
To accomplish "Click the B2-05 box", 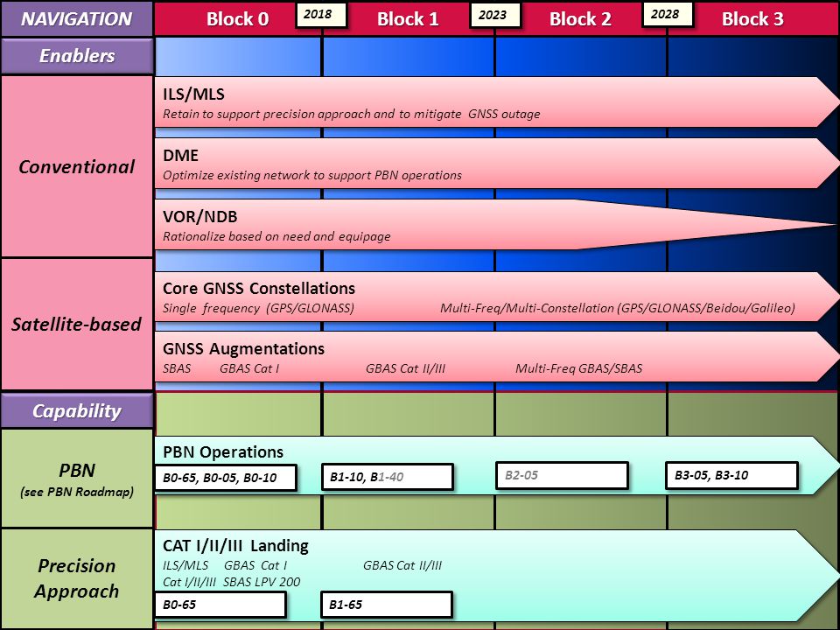I will (562, 475).
